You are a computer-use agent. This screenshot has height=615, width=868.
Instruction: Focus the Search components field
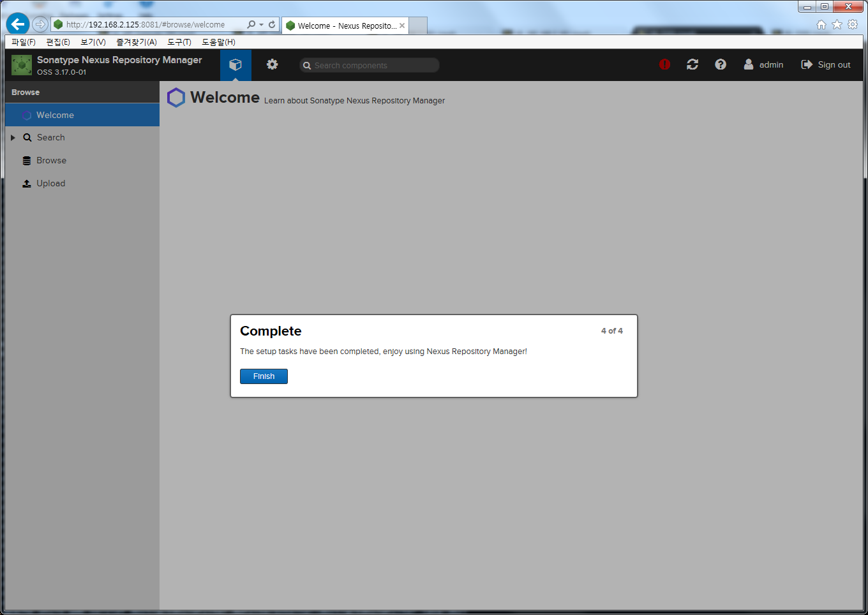pos(370,65)
